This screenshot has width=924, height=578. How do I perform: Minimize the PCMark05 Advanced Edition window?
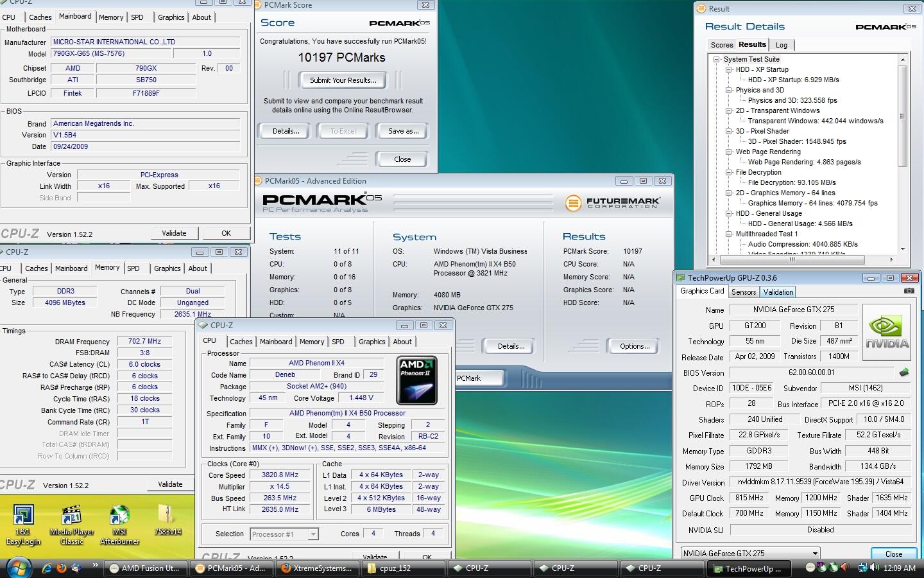tap(623, 181)
